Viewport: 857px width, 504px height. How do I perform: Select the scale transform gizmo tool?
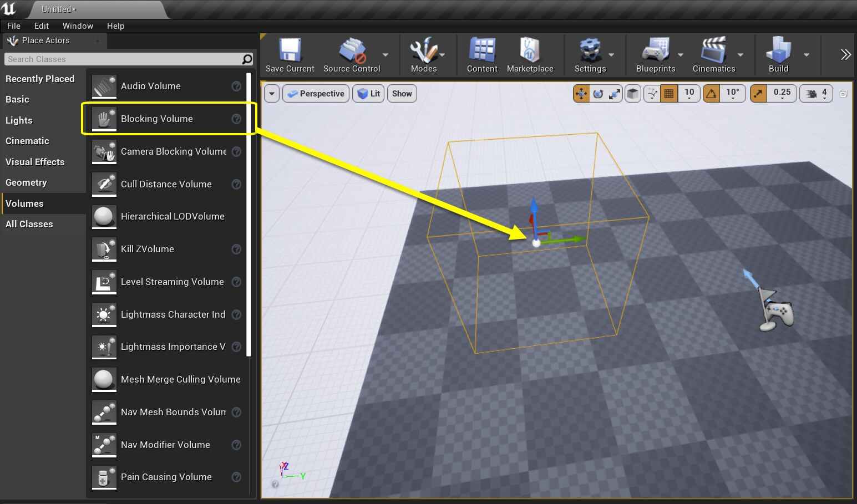click(615, 94)
